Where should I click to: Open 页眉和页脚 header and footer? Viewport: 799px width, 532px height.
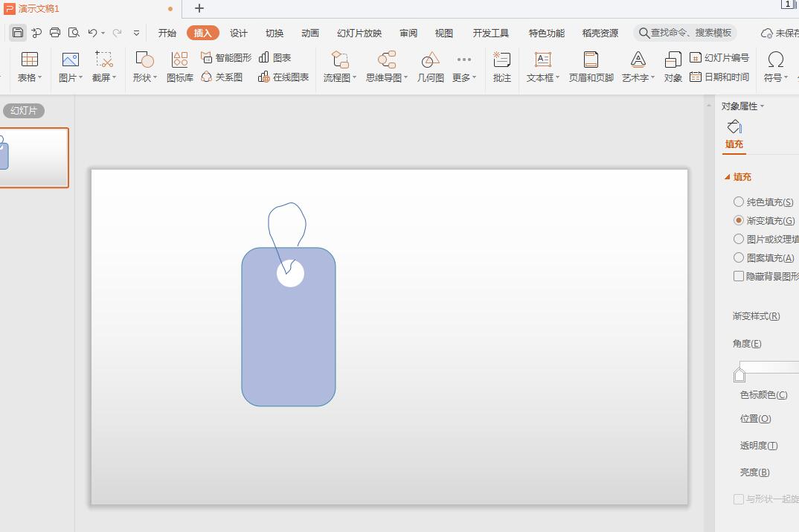click(x=591, y=67)
